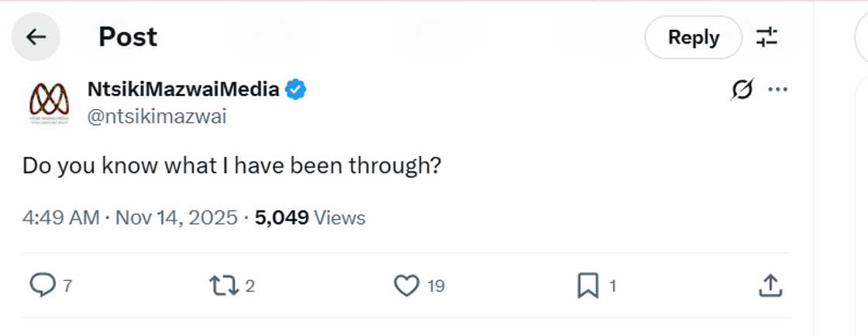
Task: Expand the three-dot More menu
Action: 777,90
